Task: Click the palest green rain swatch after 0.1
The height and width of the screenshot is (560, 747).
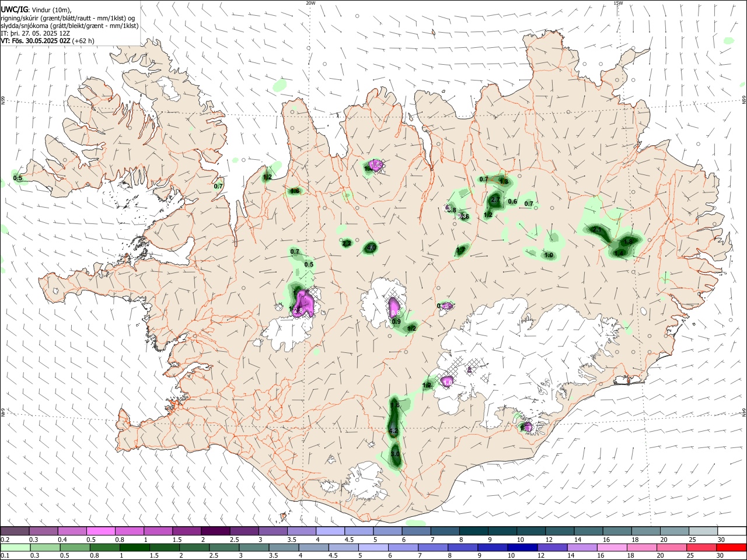Action: point(15,548)
